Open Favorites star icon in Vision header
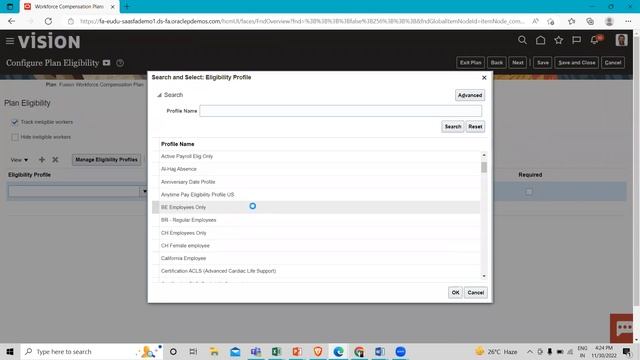The image size is (640, 360). 558,40
